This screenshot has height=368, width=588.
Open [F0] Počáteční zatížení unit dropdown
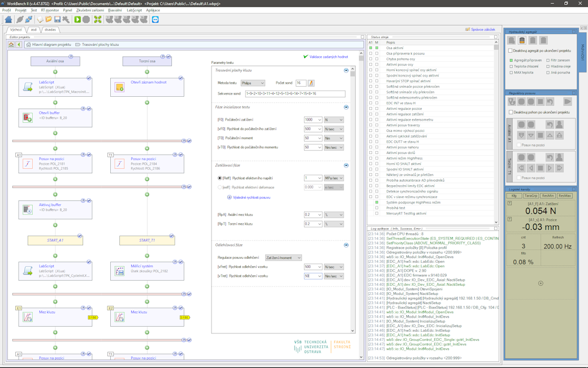coord(334,120)
